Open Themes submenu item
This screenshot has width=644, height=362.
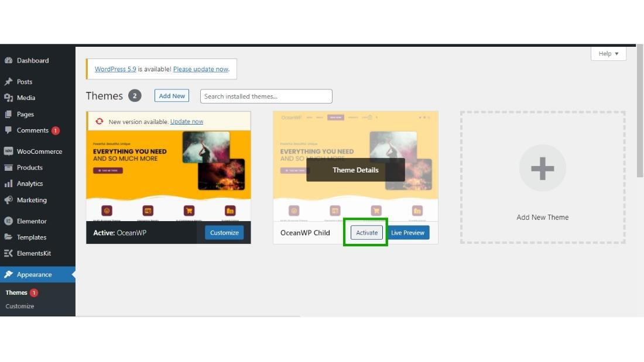[x=16, y=292]
